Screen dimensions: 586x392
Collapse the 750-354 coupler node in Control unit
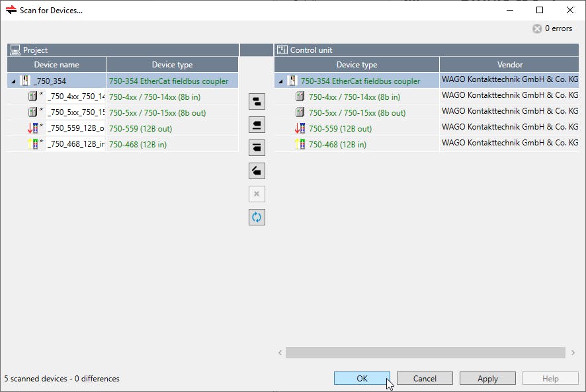coord(280,81)
